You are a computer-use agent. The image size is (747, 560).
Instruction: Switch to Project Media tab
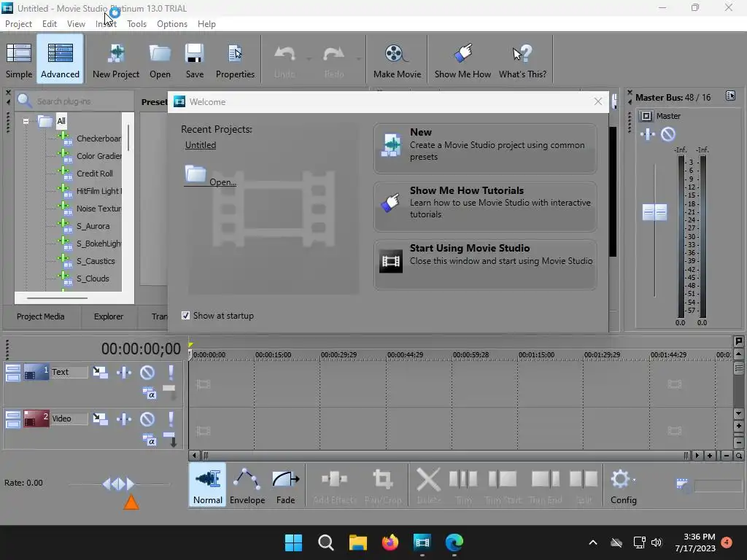[41, 316]
